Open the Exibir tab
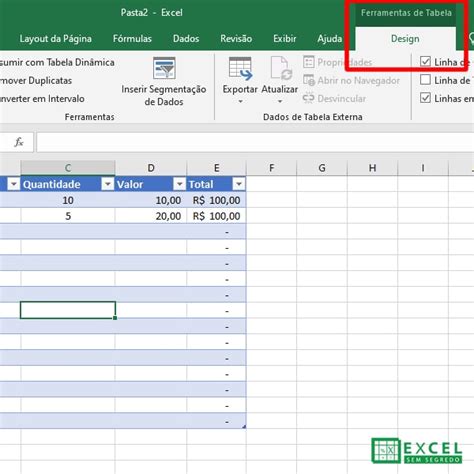Image resolution: width=474 pixels, height=474 pixels. coord(285,39)
